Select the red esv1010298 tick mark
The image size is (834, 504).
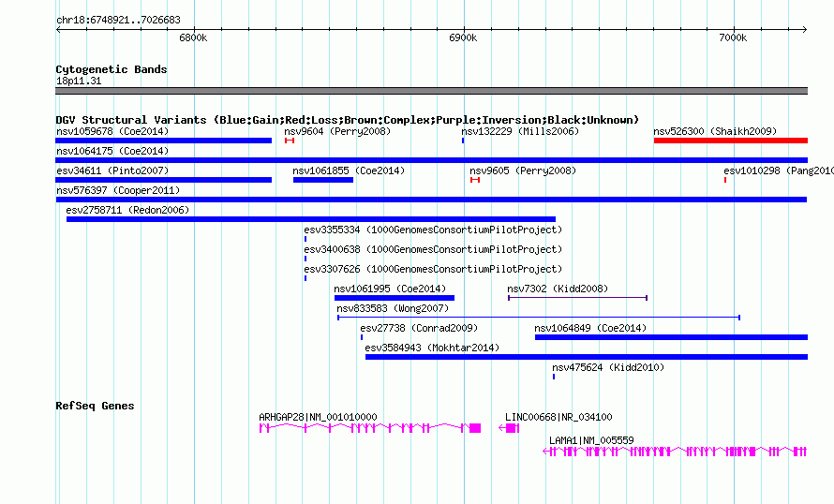725,180
